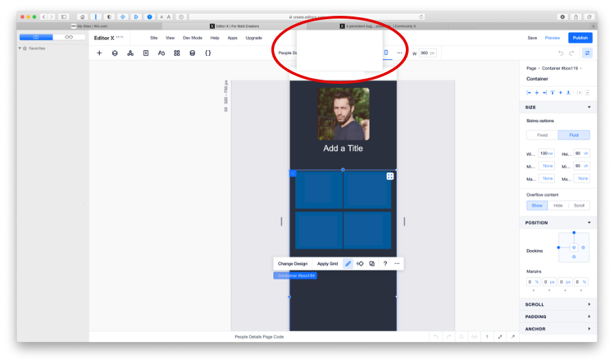Click the canvas width input field
Viewport: 614px width, 364px height.
point(427,53)
